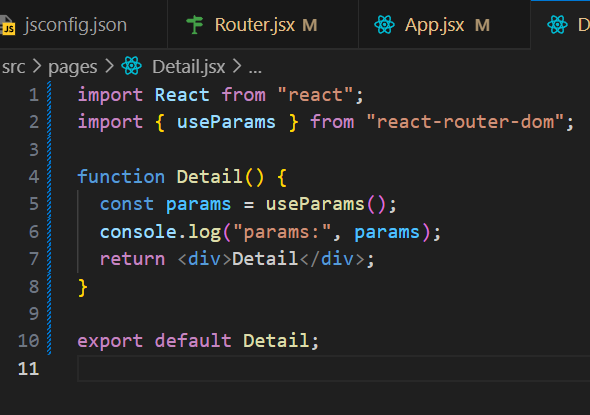Click the jsconfig.json JS file icon
The height and width of the screenshot is (415, 590).
8,26
